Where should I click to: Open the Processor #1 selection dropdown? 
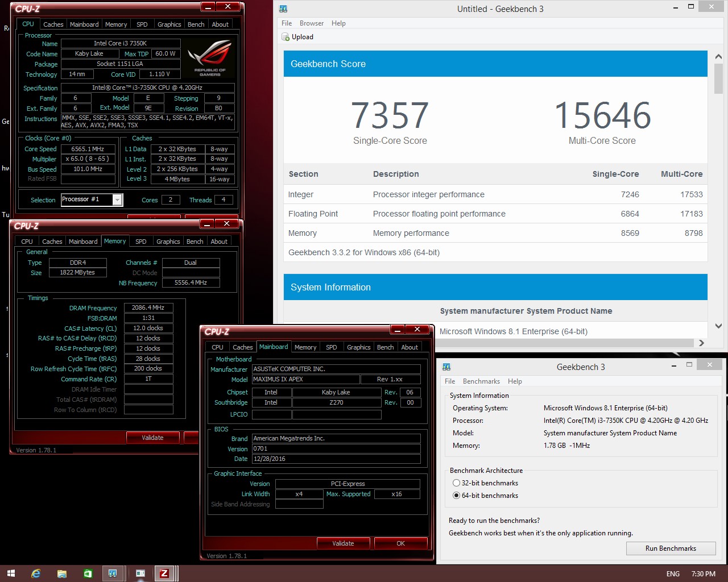click(x=117, y=199)
